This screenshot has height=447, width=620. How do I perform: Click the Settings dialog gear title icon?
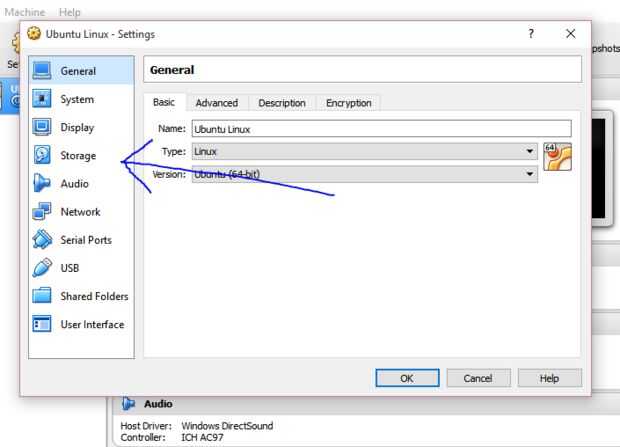(x=34, y=34)
